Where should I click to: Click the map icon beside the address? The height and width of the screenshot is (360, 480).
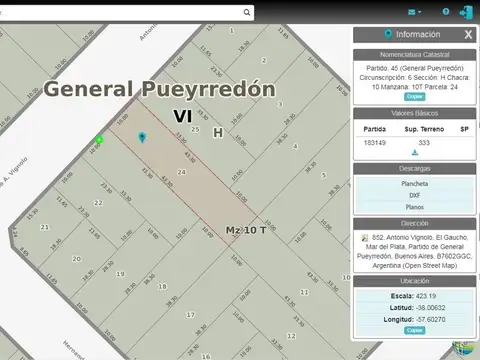coord(365,238)
